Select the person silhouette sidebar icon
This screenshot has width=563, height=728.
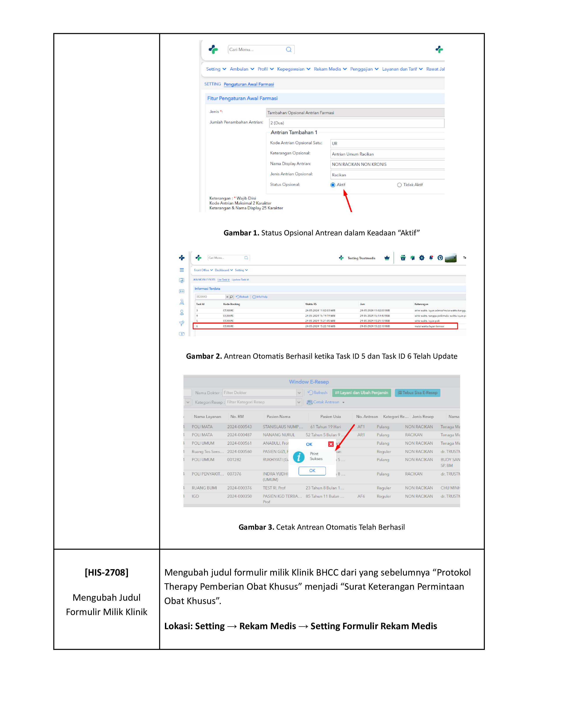181,313
